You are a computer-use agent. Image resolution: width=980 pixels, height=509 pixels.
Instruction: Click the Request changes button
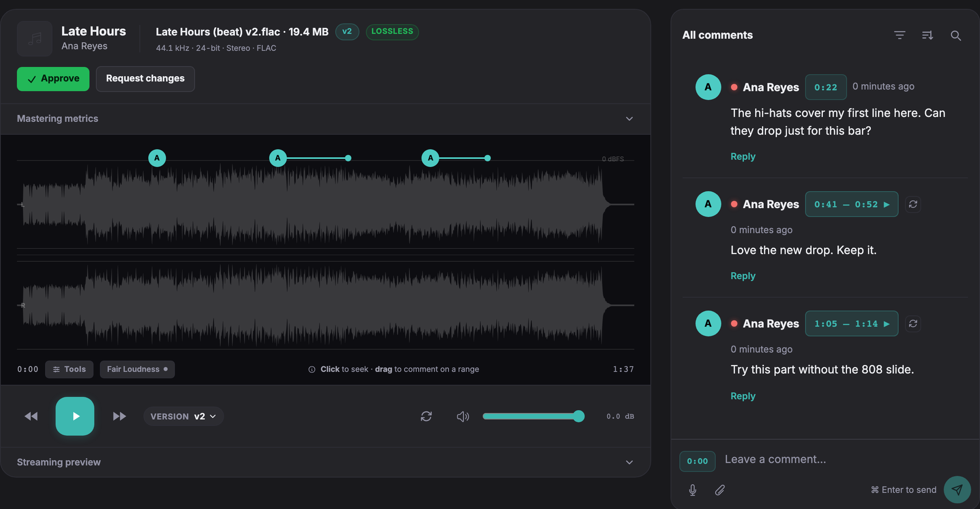point(145,79)
